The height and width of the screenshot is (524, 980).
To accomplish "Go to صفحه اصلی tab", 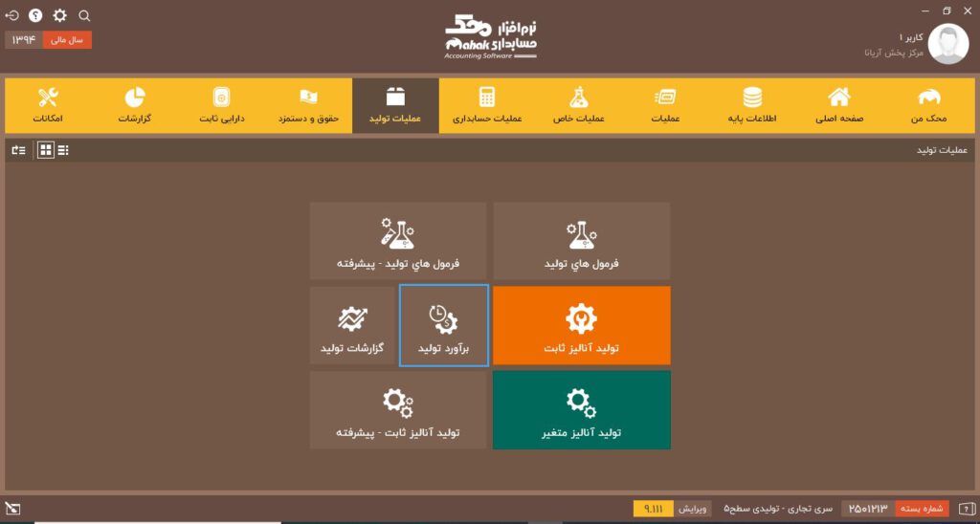I will pyautogui.click(x=838, y=105).
